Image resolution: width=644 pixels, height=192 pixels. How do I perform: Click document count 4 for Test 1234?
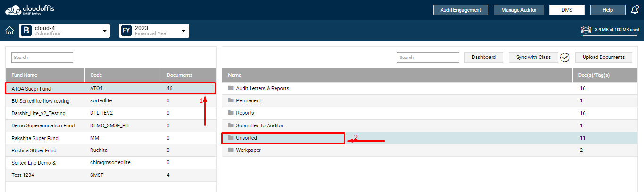168,175
